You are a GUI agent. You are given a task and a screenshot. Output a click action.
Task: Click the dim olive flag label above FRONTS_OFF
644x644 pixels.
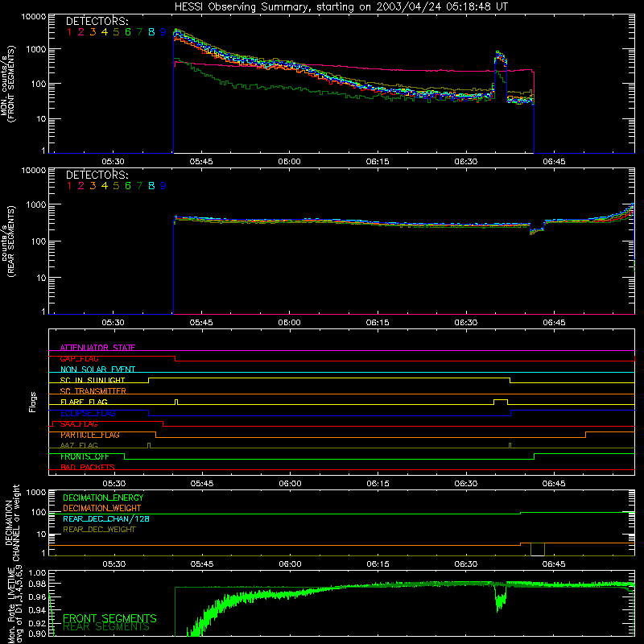tap(79, 446)
